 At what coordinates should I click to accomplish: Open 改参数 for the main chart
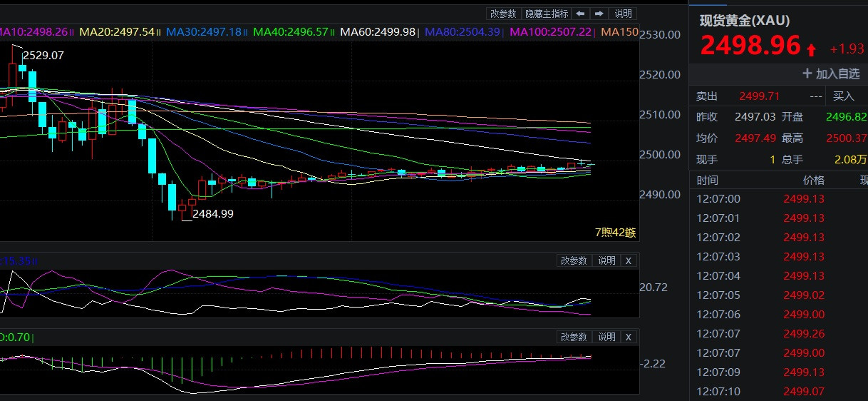pyautogui.click(x=504, y=14)
